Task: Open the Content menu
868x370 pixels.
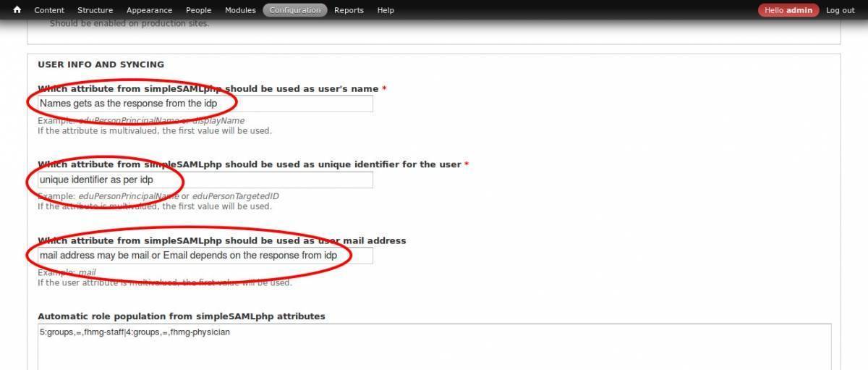Action: (x=49, y=10)
